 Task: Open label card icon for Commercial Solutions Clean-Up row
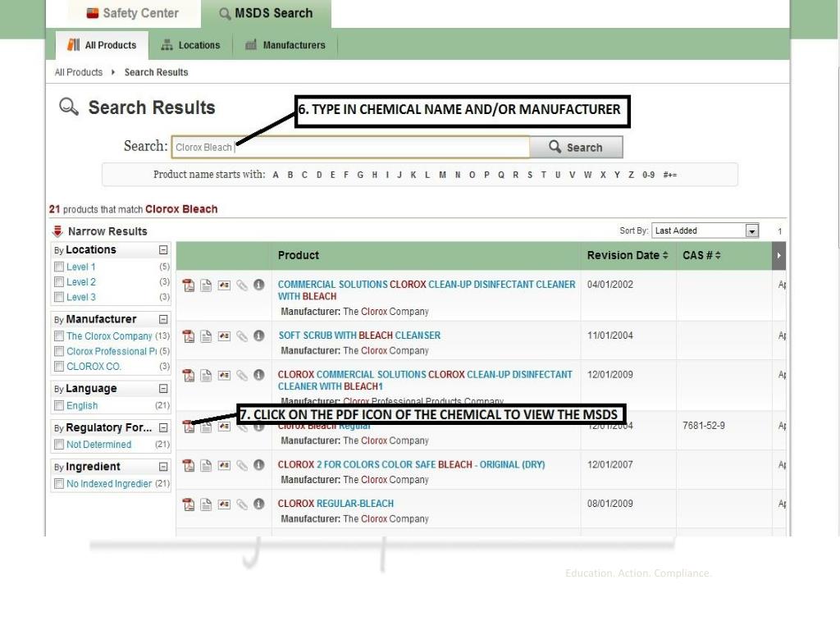pos(224,285)
